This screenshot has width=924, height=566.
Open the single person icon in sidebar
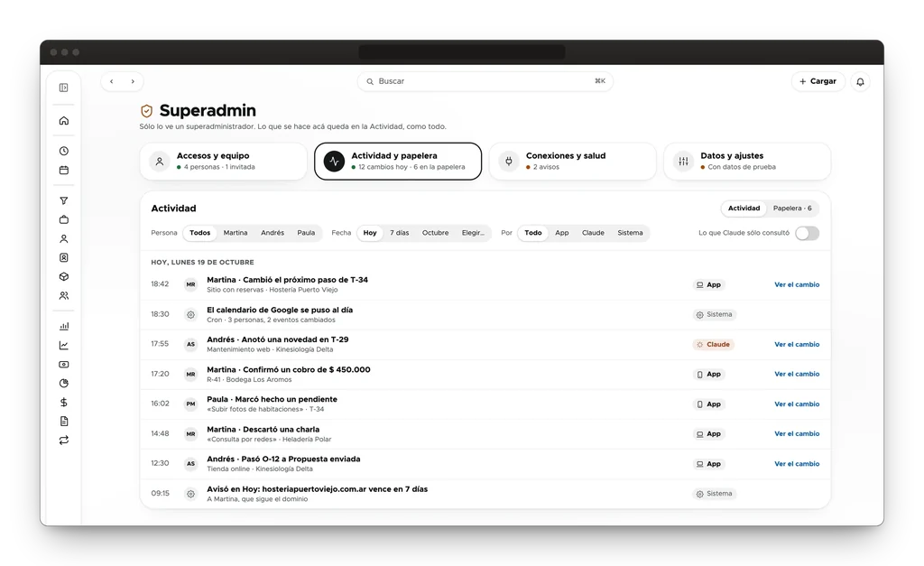pos(64,239)
